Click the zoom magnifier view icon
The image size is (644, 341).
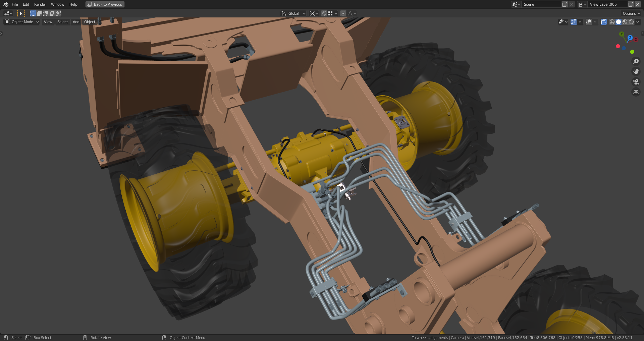pos(636,61)
